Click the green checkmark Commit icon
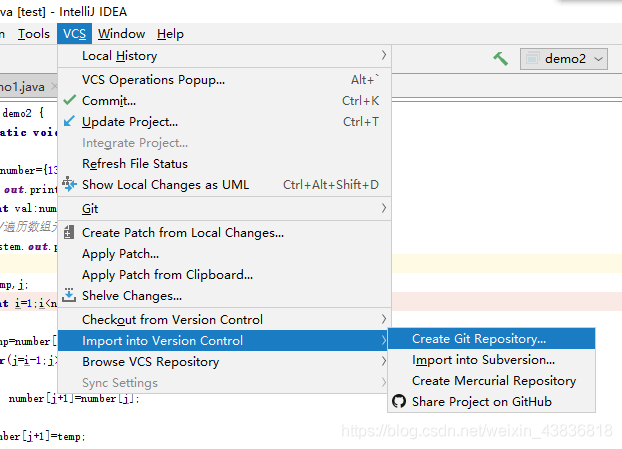Viewport: 622px width, 449px height. click(x=69, y=100)
